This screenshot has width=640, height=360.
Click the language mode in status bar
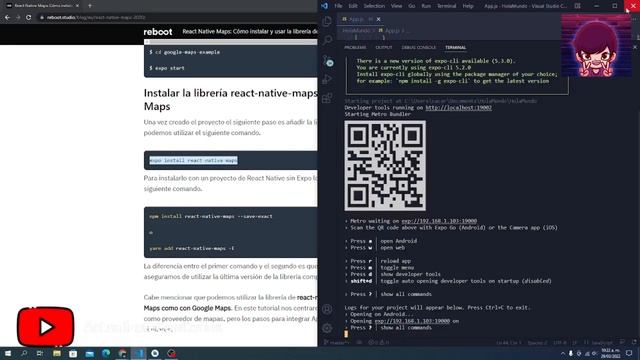(x=602, y=343)
